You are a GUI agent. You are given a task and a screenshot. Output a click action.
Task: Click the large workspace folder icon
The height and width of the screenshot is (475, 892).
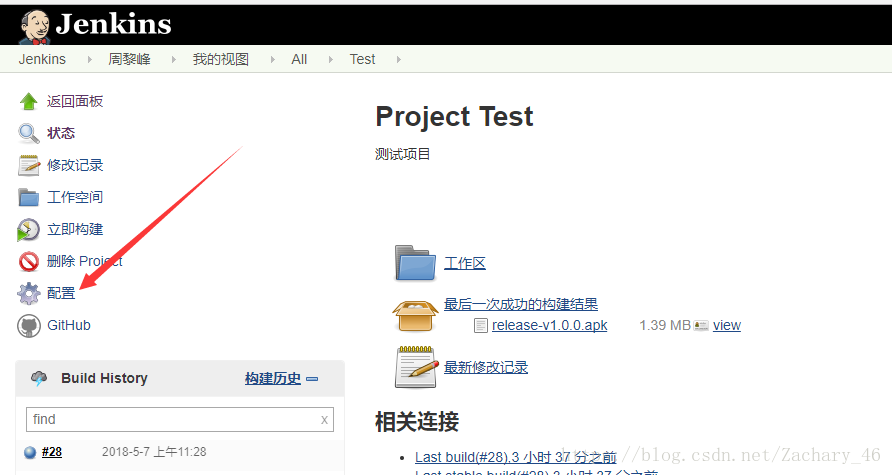tap(415, 263)
